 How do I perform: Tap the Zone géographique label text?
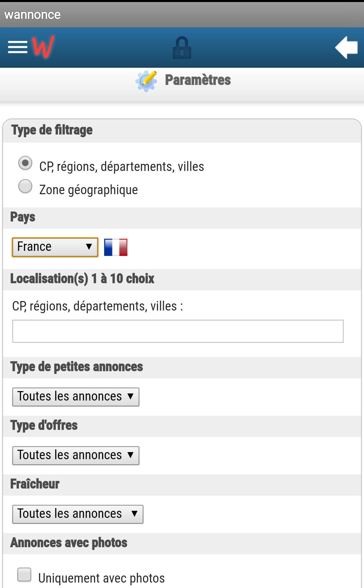coord(89,190)
